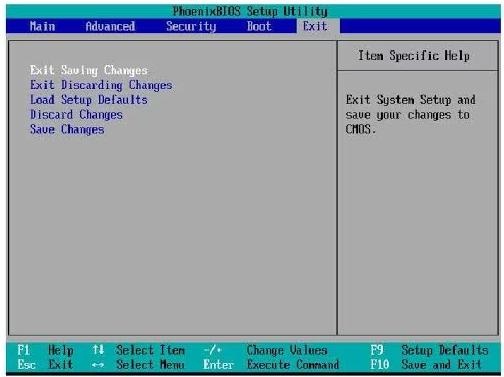
Task: Switch to the Advanced menu tab
Action: 110,26
